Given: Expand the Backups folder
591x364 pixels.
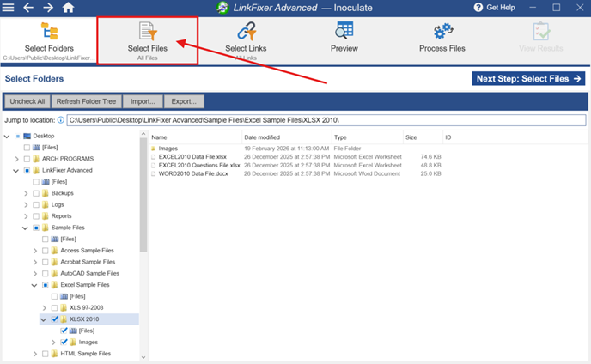Looking at the screenshot, I should click(26, 193).
